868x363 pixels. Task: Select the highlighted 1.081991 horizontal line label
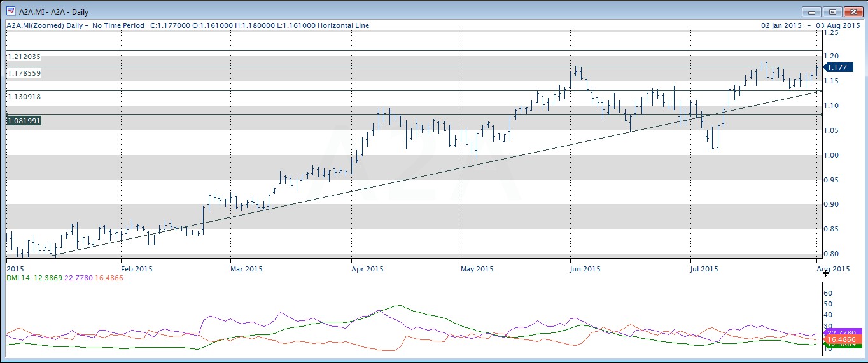coord(24,120)
